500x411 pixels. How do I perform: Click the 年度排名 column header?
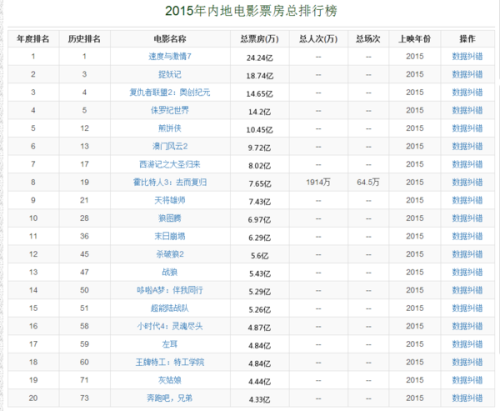33,39
